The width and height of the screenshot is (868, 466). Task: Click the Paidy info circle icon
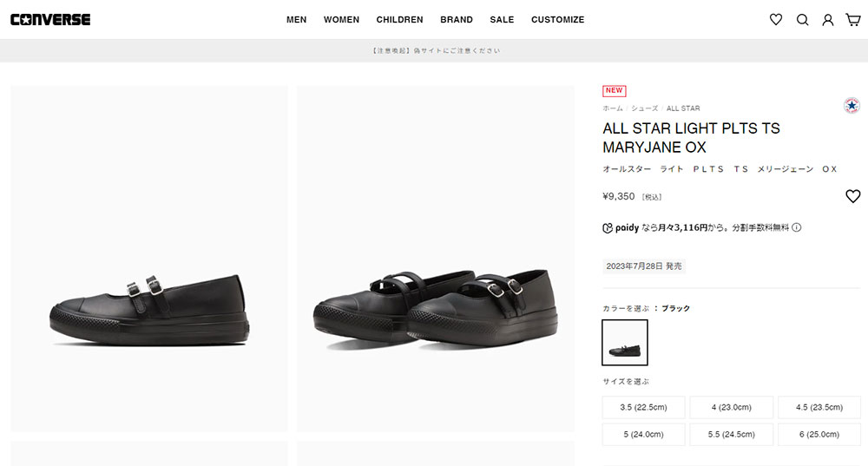797,226
